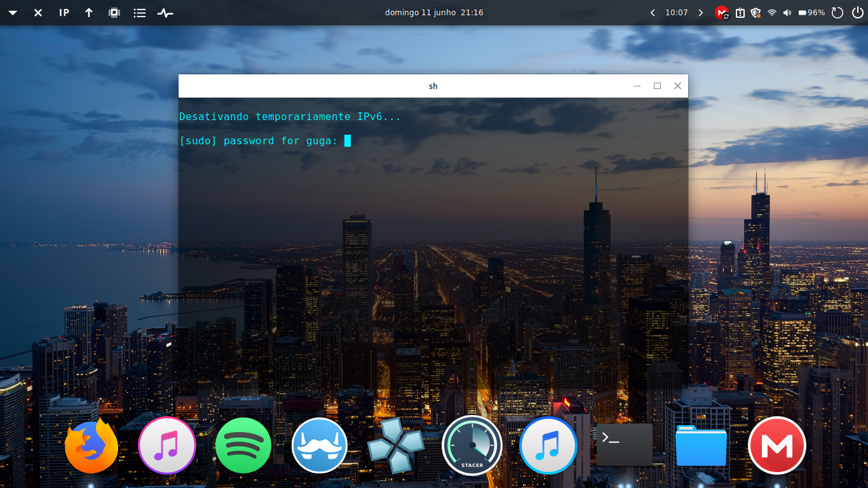Open the Wi-Fi network indicator
This screenshot has width=868, height=488.
[x=772, y=13]
